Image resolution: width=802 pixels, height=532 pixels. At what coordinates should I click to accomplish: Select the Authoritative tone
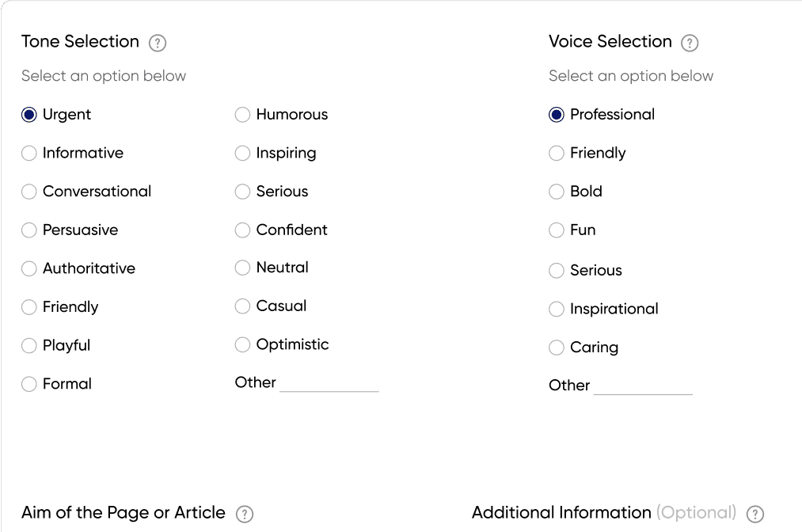[29, 269]
